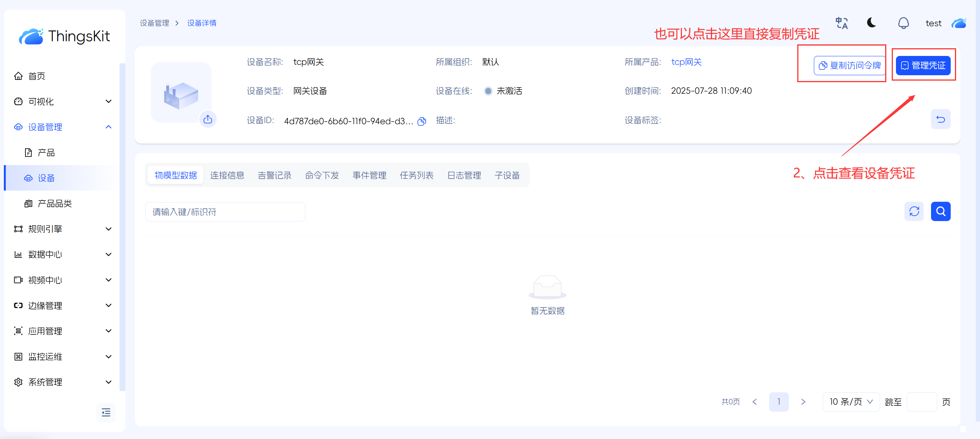The image size is (980, 439).
Task: Click the back arrow return button
Action: 940,119
